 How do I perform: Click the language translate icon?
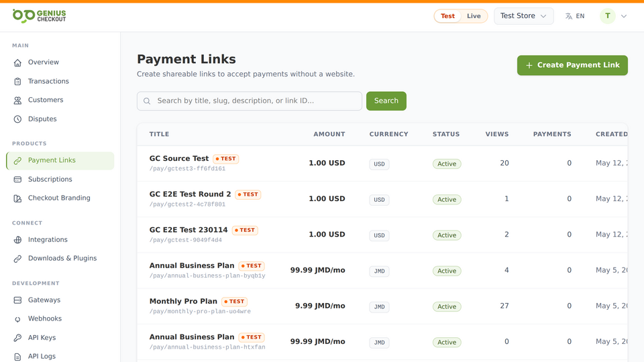pos(569,16)
